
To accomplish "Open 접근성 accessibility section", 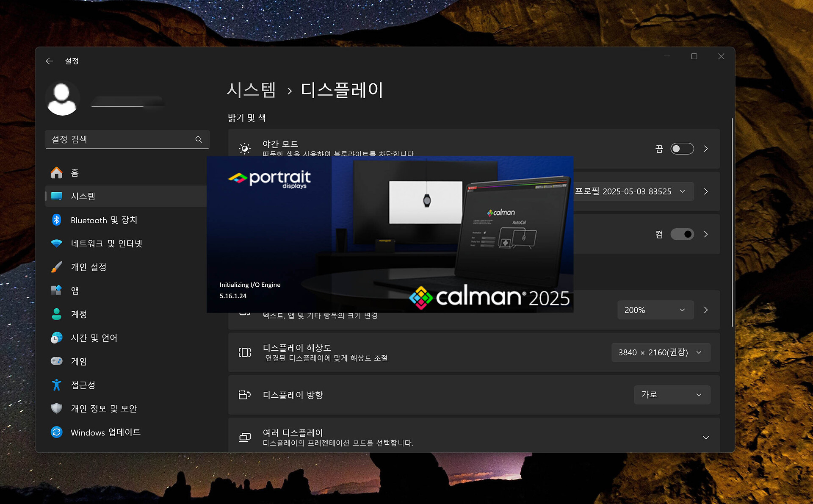I will 83,385.
